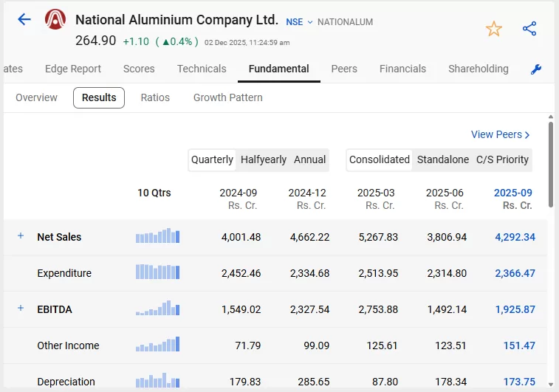This screenshot has height=392, width=559.
Task: Click Net Sales value 5,267.83
Action: pos(378,237)
